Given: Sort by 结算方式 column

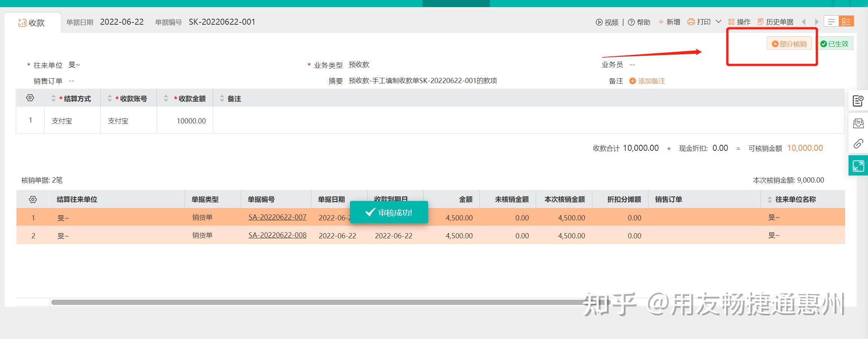Looking at the screenshot, I should pyautogui.click(x=53, y=98).
